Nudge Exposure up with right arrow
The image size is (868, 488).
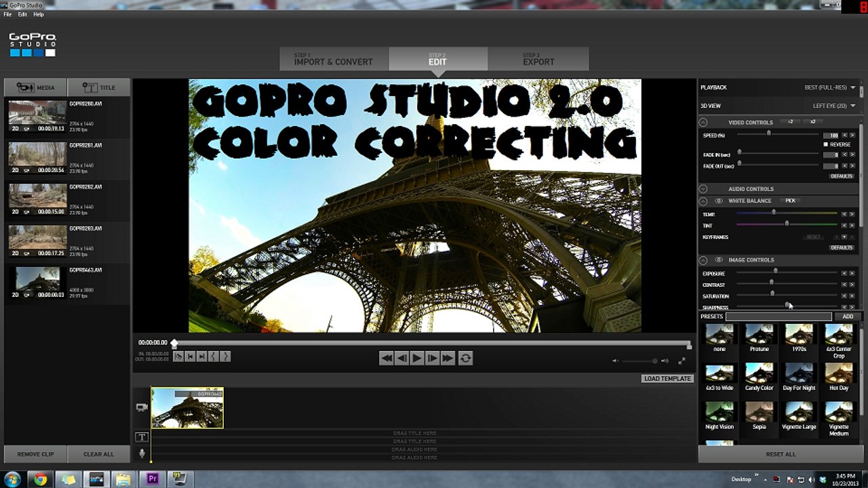pos(852,273)
